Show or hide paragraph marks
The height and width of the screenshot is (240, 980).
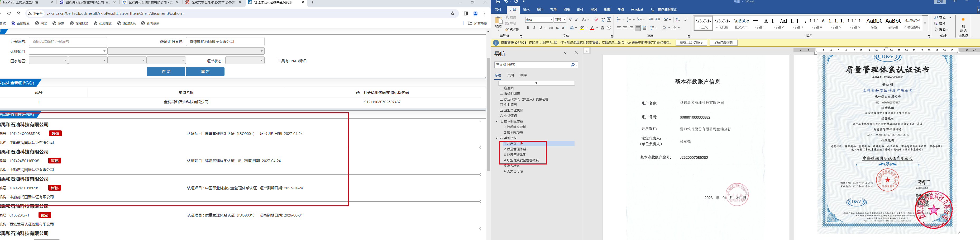tap(686, 20)
